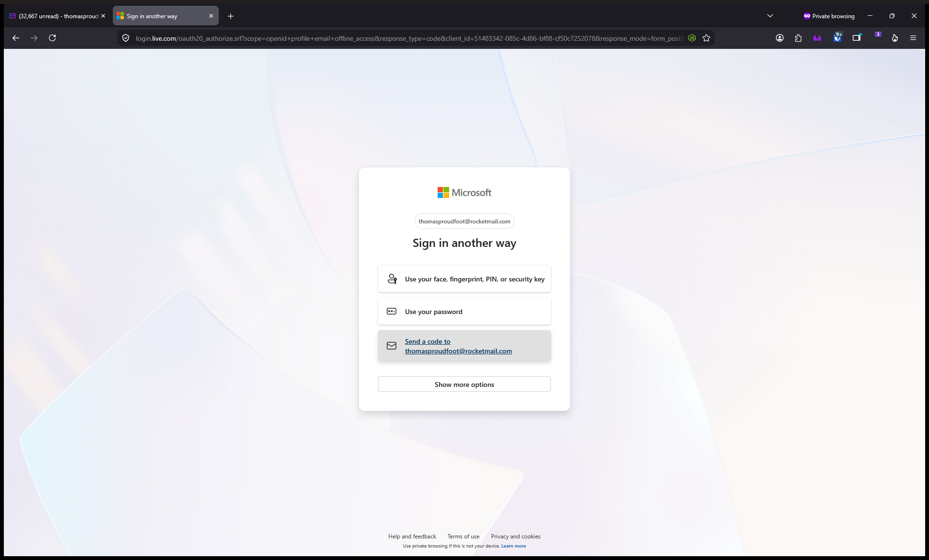The height and width of the screenshot is (560, 929).
Task: Restore down the browser window
Action: (x=892, y=16)
